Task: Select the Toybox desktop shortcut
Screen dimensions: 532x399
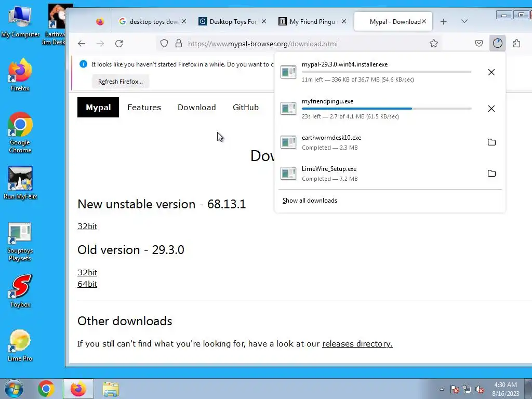Action: pyautogui.click(x=20, y=291)
